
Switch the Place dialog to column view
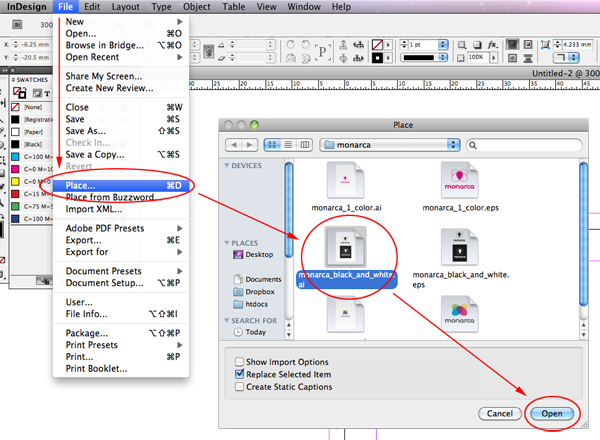click(x=305, y=145)
